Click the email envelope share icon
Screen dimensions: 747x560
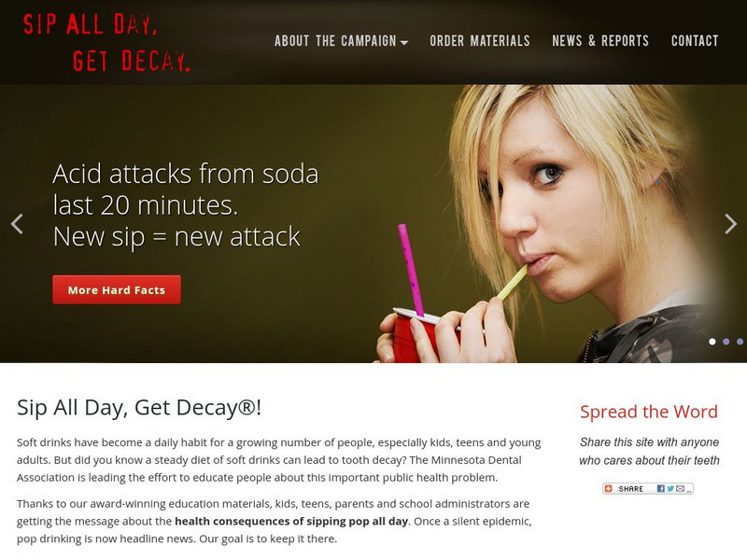[x=680, y=488]
